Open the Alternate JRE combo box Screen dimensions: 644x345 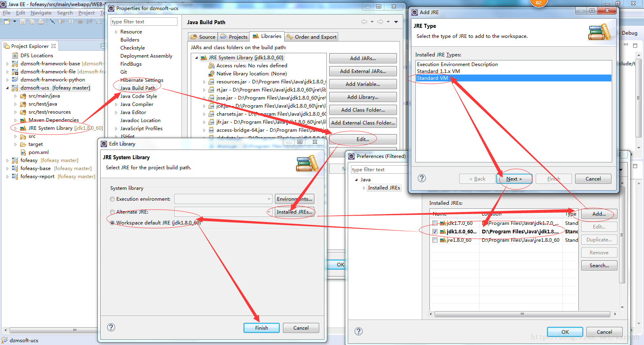click(223, 212)
